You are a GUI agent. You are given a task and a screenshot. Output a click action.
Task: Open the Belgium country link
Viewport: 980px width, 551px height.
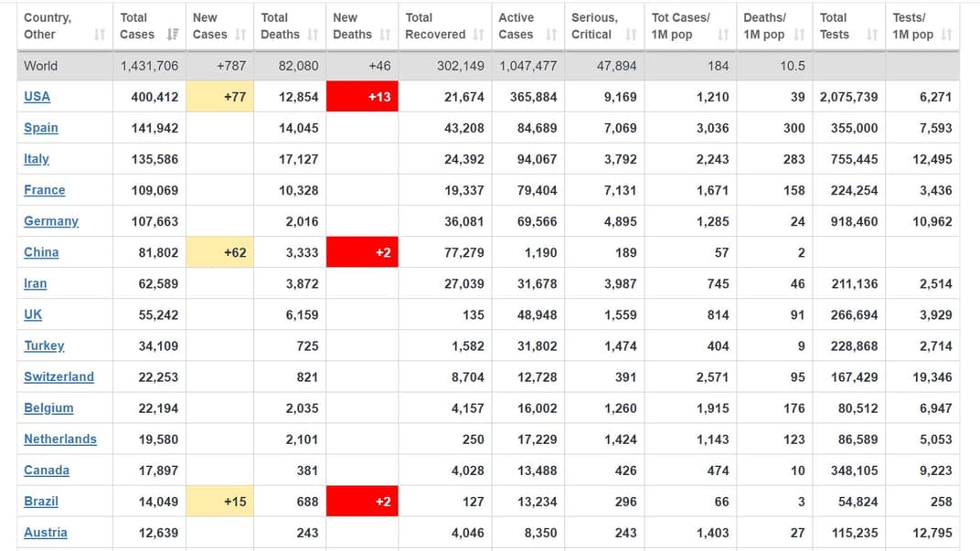tap(48, 408)
